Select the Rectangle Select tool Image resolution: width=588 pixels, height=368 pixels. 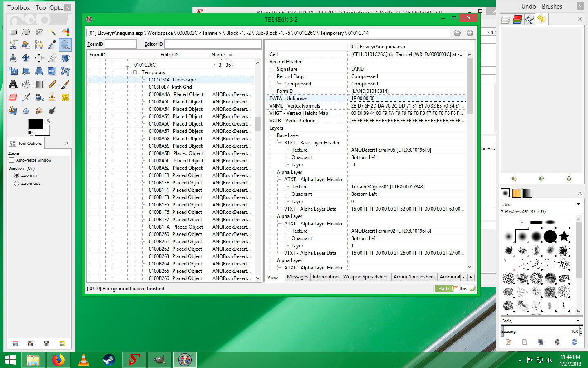(x=13, y=32)
